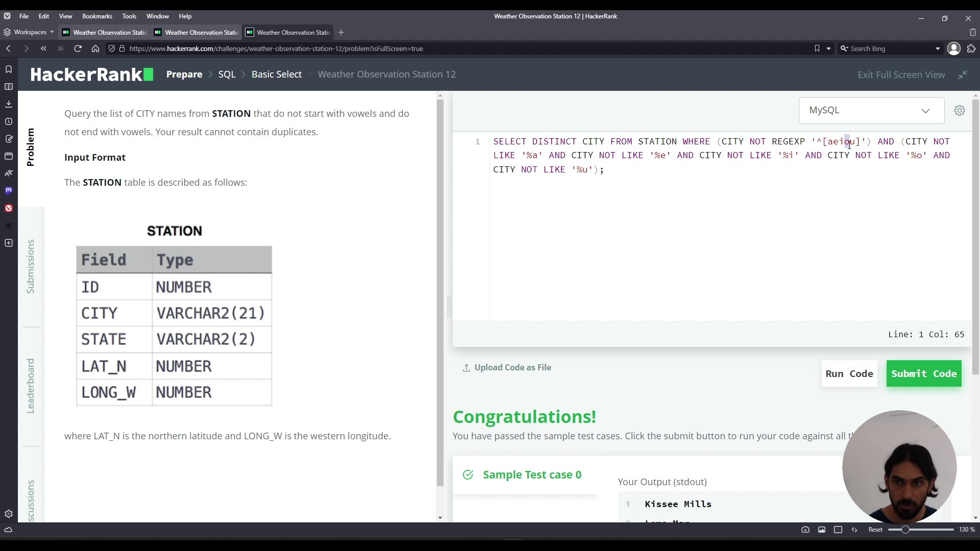
Task: Open the Bookmarks menu
Action: pyautogui.click(x=97, y=16)
